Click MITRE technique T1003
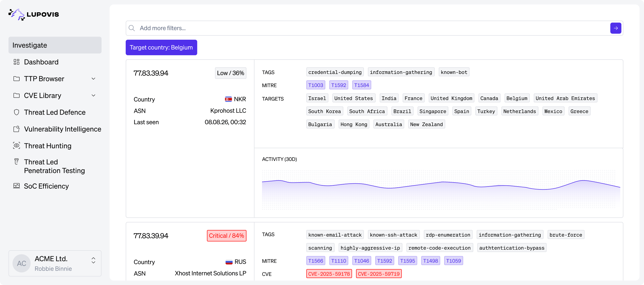 pos(316,85)
